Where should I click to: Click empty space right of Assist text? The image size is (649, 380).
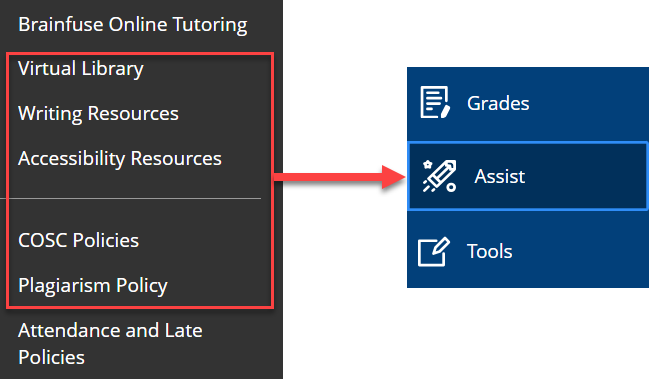584,176
